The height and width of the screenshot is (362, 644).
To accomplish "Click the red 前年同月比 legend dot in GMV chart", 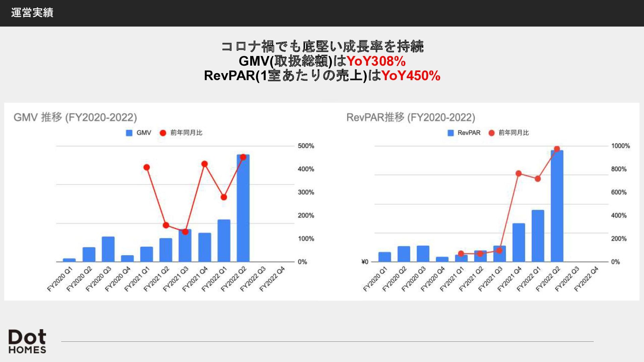I will (163, 133).
